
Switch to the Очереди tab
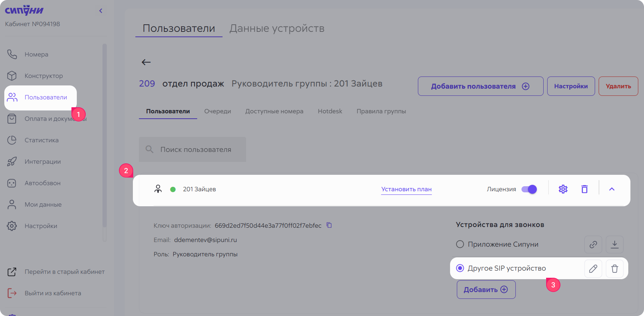pos(218,111)
